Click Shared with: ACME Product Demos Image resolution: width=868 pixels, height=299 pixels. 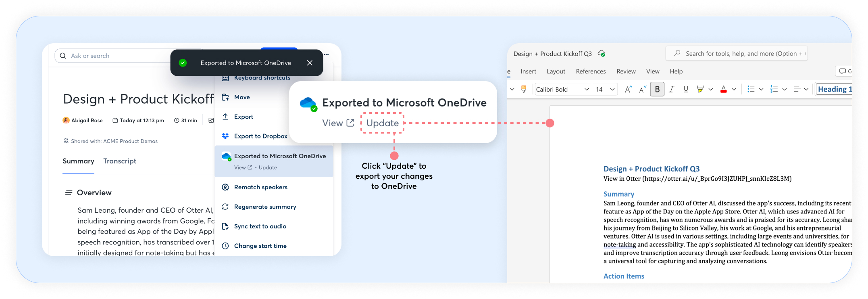(114, 141)
